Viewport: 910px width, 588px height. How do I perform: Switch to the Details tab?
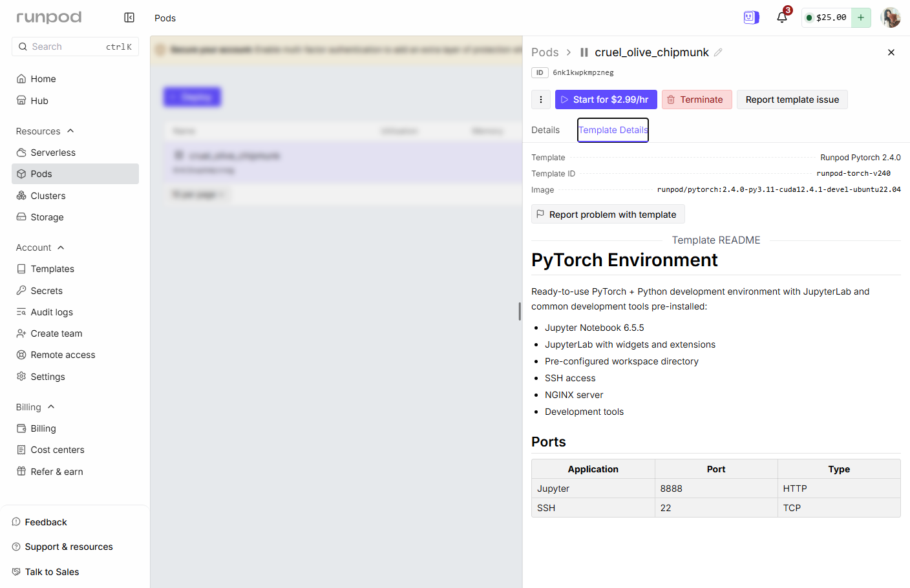[x=545, y=130]
